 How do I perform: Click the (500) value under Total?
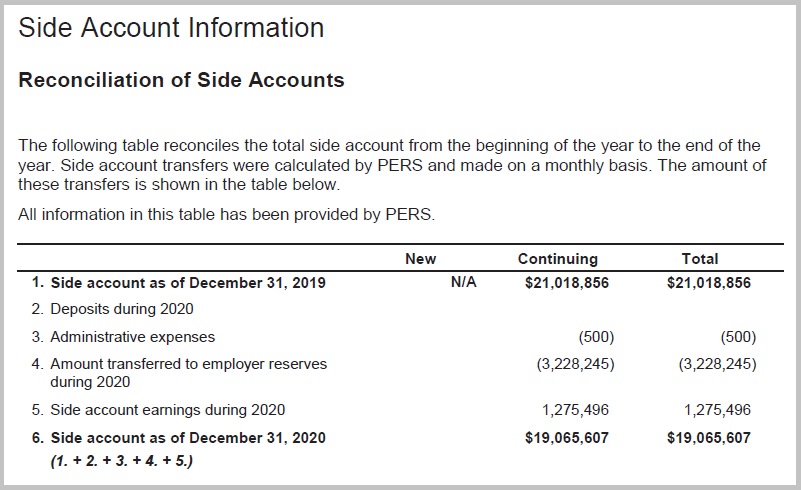click(x=737, y=337)
